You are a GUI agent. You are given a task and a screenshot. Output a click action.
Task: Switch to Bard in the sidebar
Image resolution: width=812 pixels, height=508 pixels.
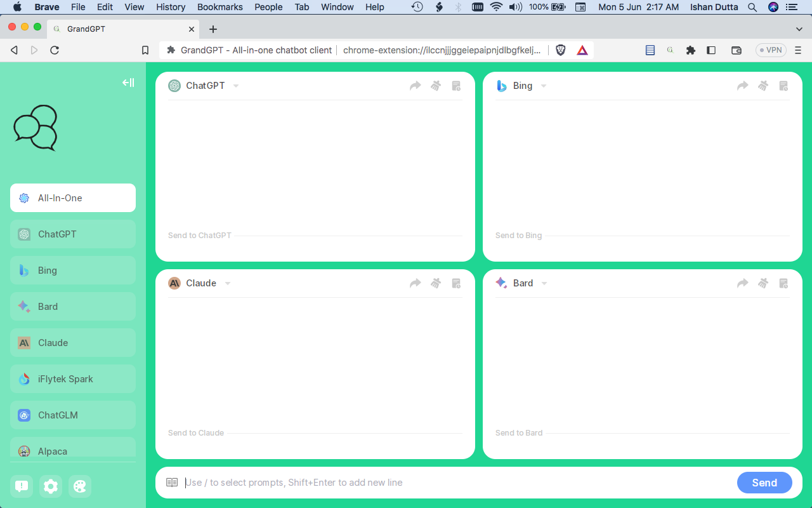[73, 307]
